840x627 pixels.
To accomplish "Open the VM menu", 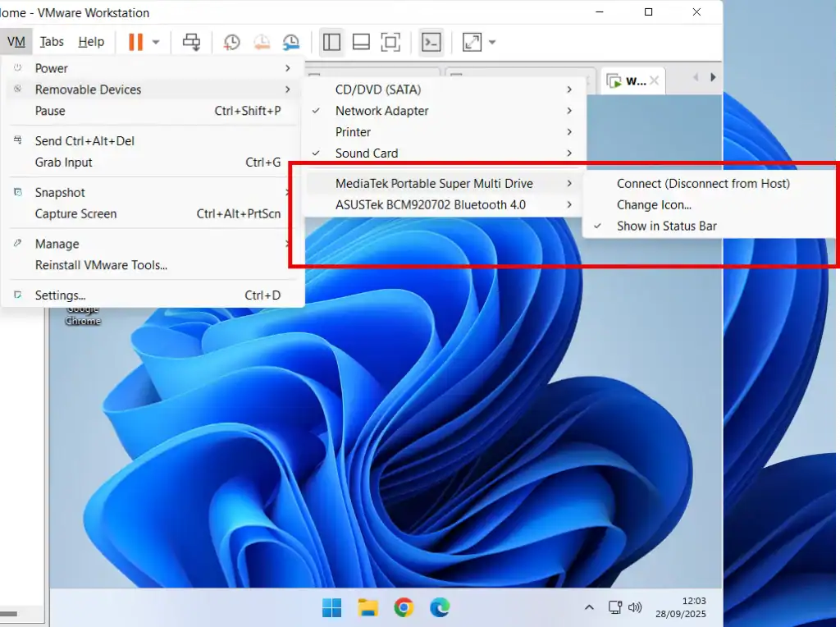I will point(16,41).
